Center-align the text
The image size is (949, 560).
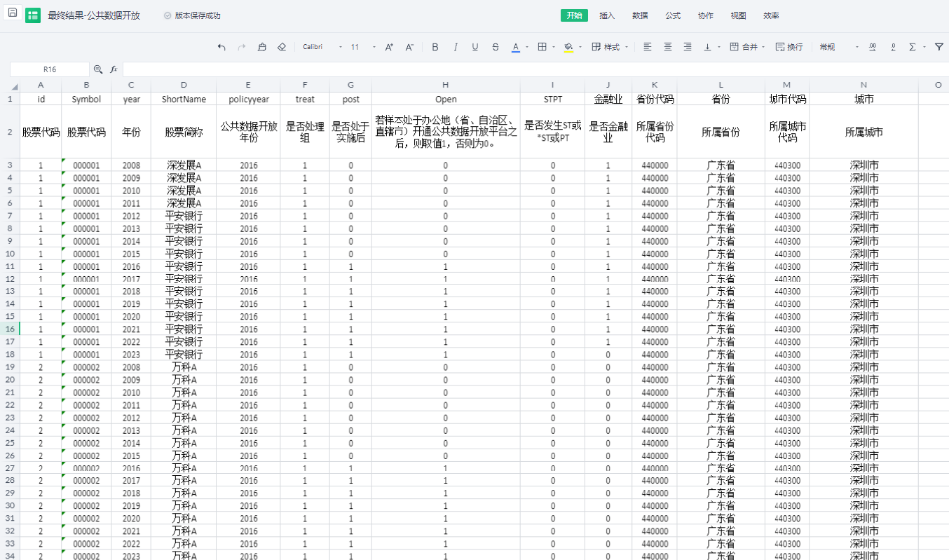click(x=668, y=47)
